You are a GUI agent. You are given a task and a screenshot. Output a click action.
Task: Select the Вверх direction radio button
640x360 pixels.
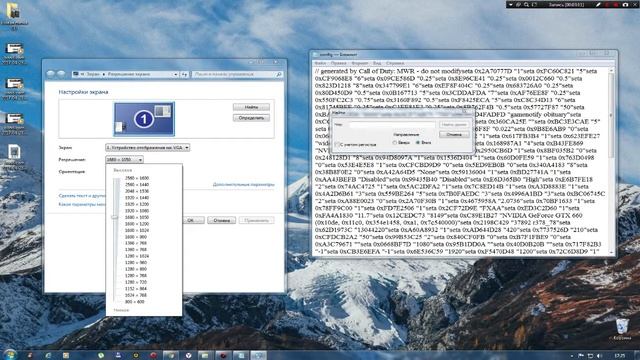coord(395,143)
